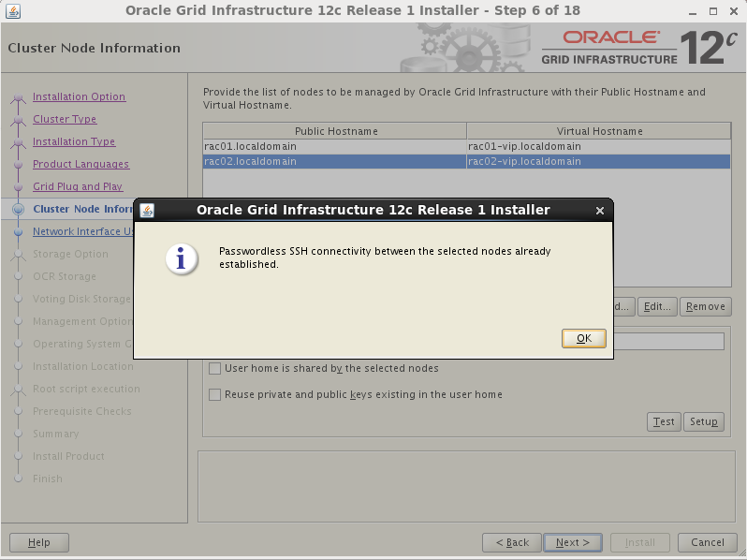Select the Public Hostname column header
The image size is (747, 560).
click(x=335, y=131)
